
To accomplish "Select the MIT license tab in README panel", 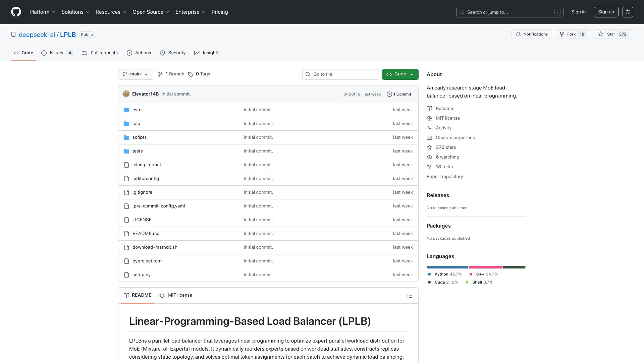I will 176,295.
